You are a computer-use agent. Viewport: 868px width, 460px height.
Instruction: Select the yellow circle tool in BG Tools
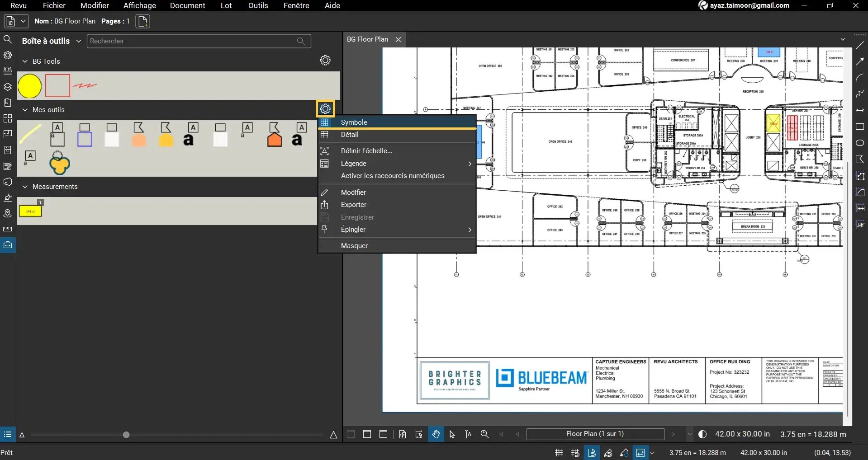coord(29,85)
